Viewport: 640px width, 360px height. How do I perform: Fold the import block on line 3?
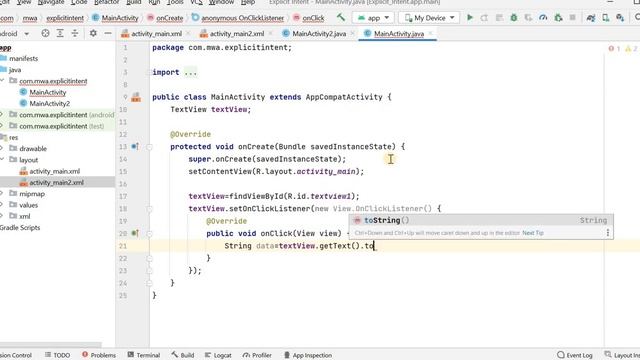[149, 72]
